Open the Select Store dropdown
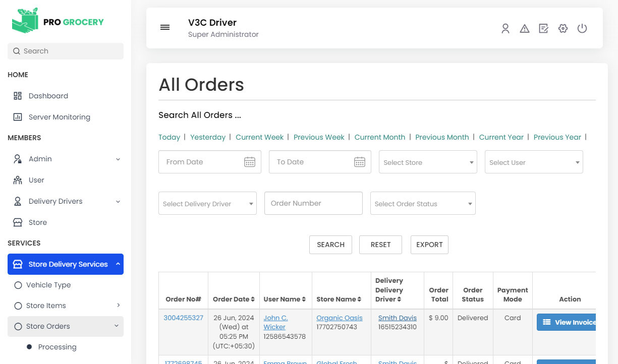Viewport: 618px width, 364px height. (428, 162)
